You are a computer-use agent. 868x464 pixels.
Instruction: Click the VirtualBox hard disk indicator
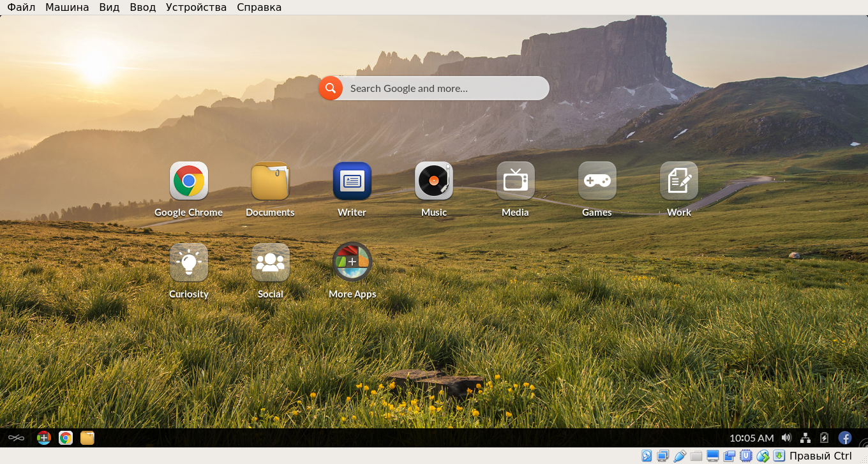(x=647, y=456)
